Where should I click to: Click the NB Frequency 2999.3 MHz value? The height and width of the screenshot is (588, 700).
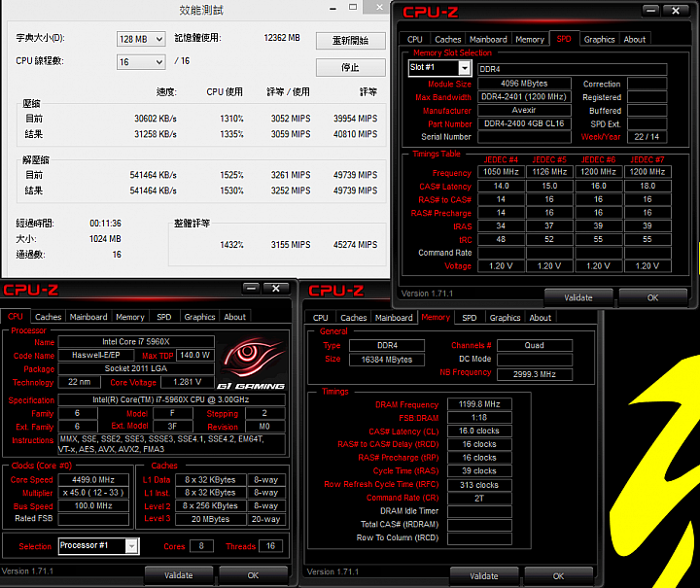[x=535, y=374]
